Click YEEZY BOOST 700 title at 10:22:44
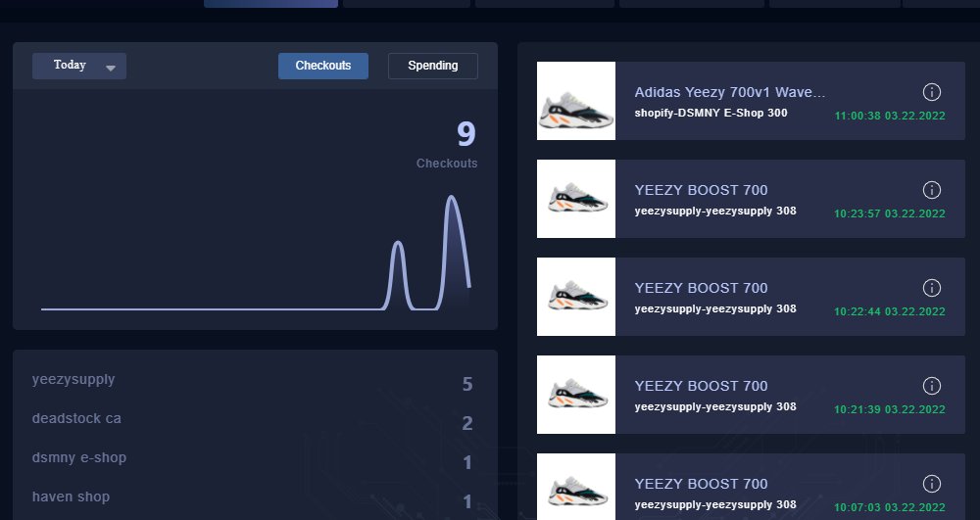980x520 pixels. [x=701, y=289]
